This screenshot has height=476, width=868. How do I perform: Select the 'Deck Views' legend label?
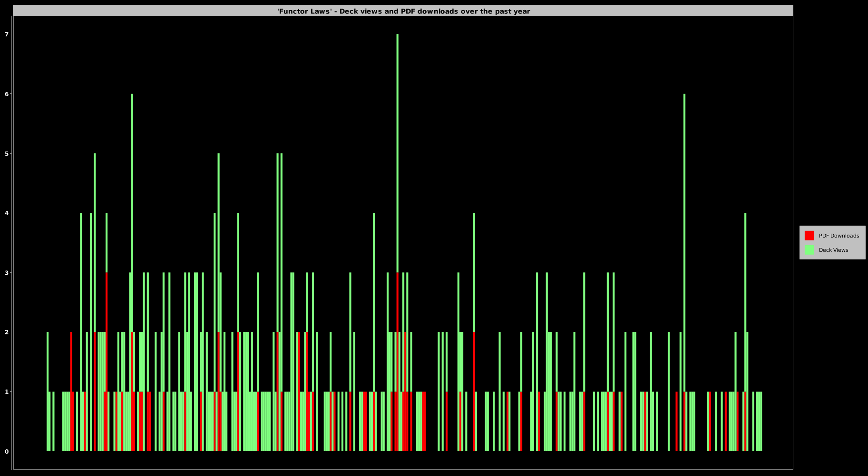click(x=833, y=250)
